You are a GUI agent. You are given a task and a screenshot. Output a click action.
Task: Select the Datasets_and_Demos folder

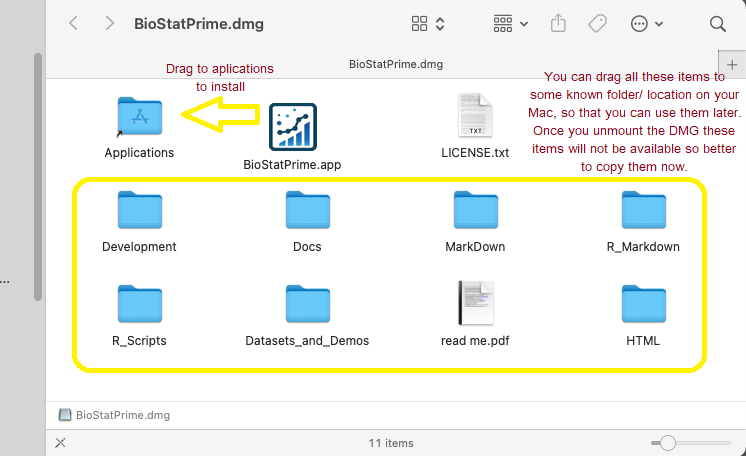(307, 305)
